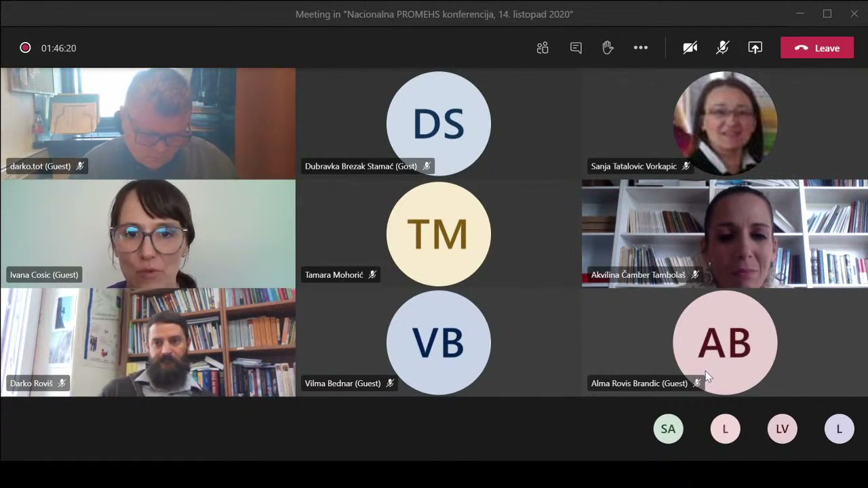Click muted mic icon beside Tamara Mohorić
868x488 pixels.
tap(372, 274)
